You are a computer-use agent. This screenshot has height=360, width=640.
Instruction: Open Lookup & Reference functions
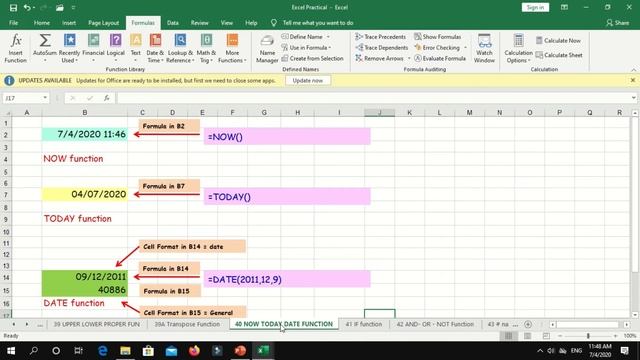[x=180, y=48]
